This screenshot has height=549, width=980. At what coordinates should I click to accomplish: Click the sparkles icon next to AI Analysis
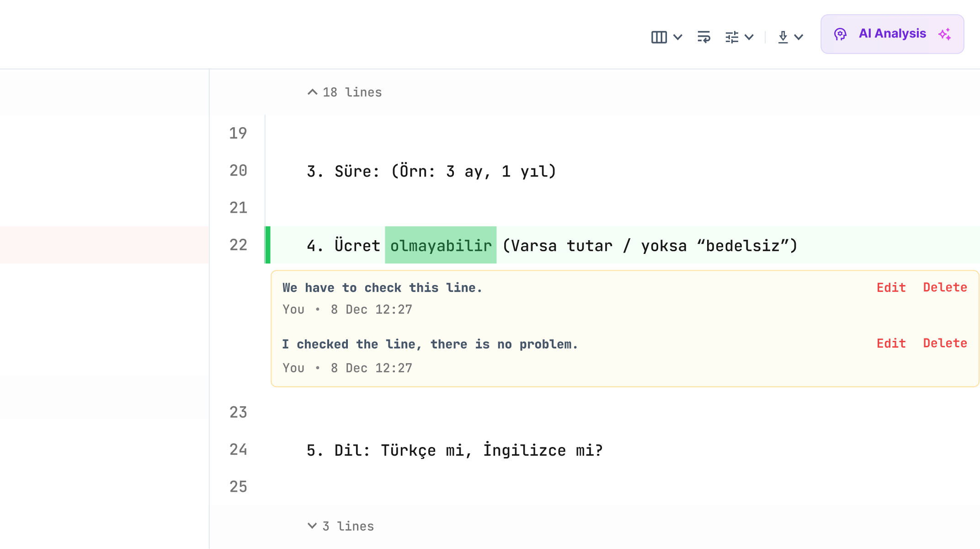[944, 33]
